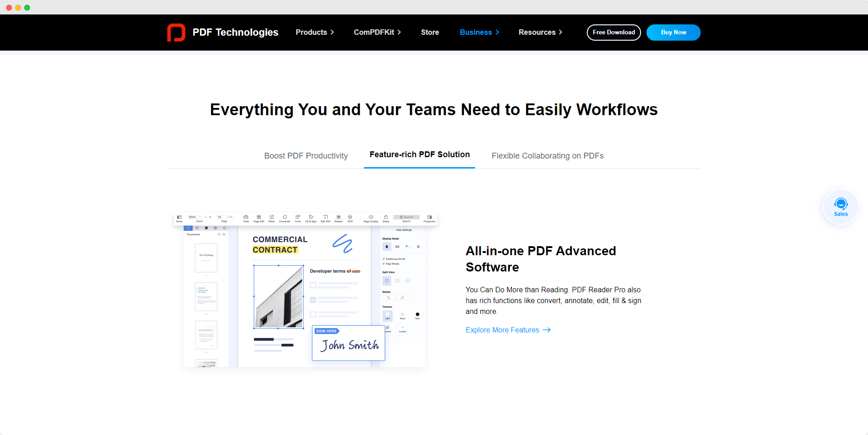
Task: Click the OCR toolbar icon
Action: (350, 217)
